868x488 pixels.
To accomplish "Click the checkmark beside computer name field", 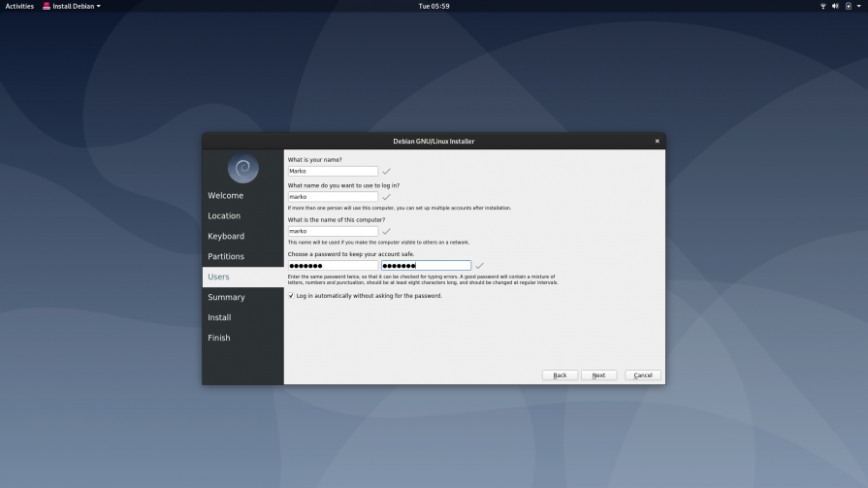I will [x=386, y=231].
